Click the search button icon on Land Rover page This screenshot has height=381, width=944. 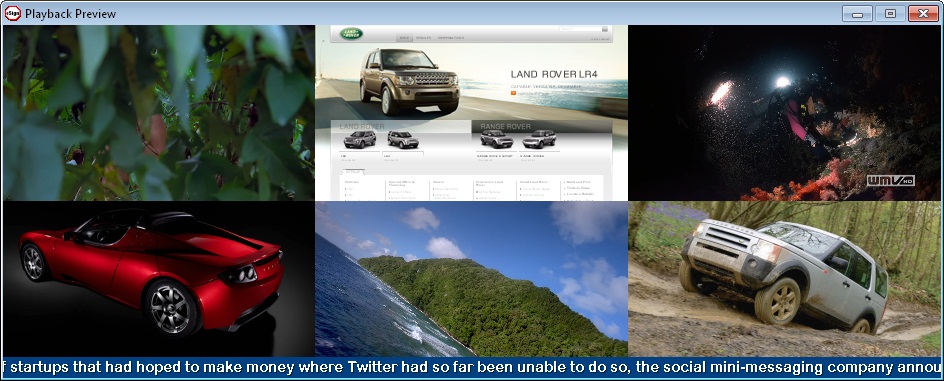(x=604, y=29)
